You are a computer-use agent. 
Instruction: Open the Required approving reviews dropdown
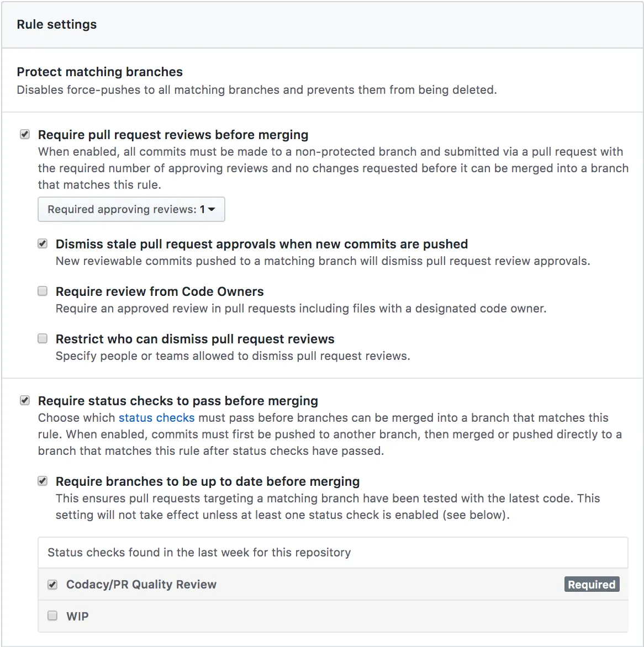tap(131, 209)
